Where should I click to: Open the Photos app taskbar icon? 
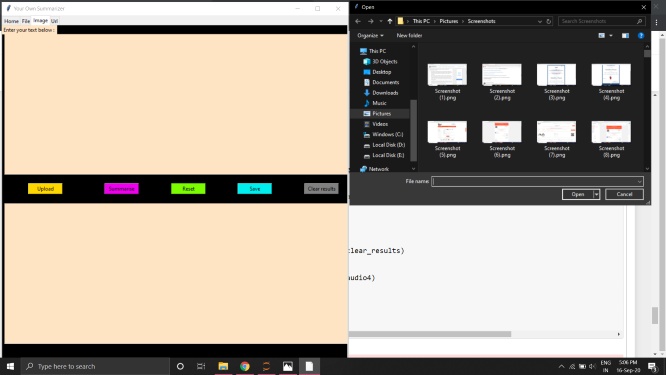tap(288, 366)
